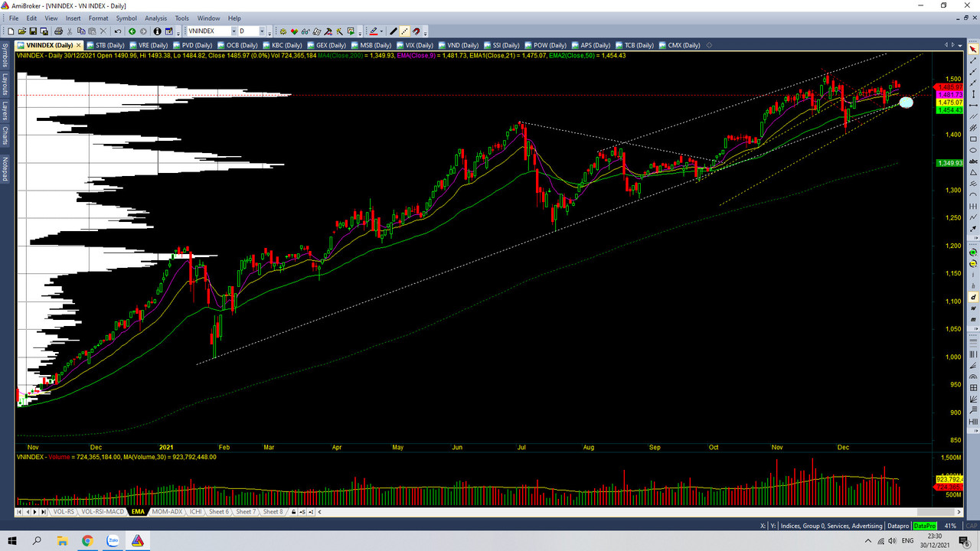The height and width of the screenshot is (551, 980).
Task: Open Zalo from the Windows taskbar
Action: click(113, 540)
